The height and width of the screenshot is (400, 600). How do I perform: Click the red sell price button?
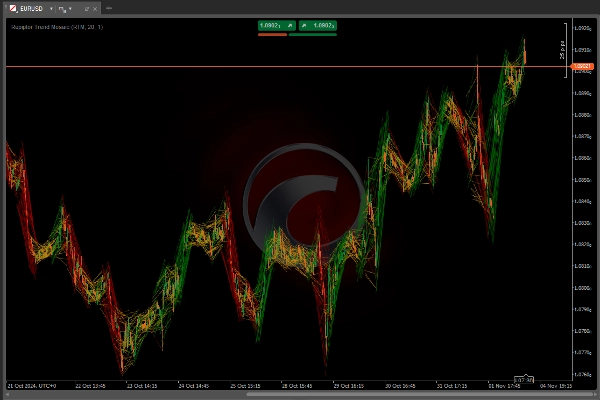click(276, 26)
